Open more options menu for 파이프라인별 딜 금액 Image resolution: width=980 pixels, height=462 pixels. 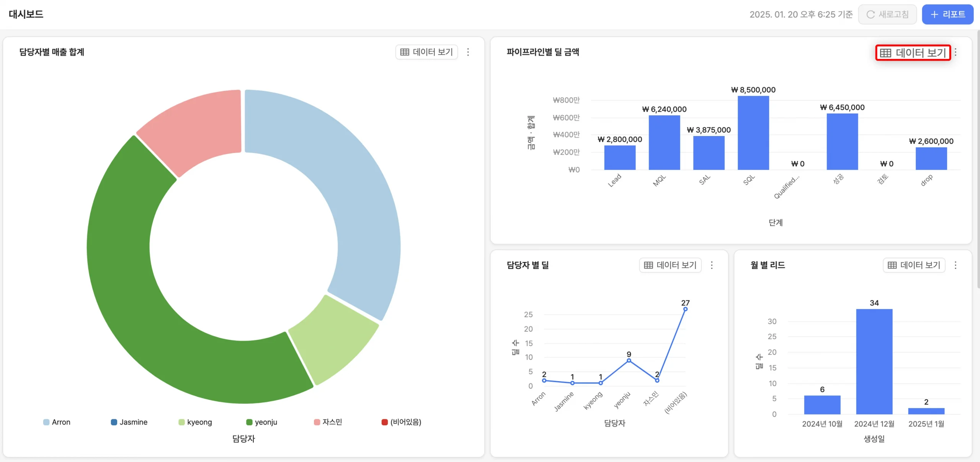coord(955,52)
